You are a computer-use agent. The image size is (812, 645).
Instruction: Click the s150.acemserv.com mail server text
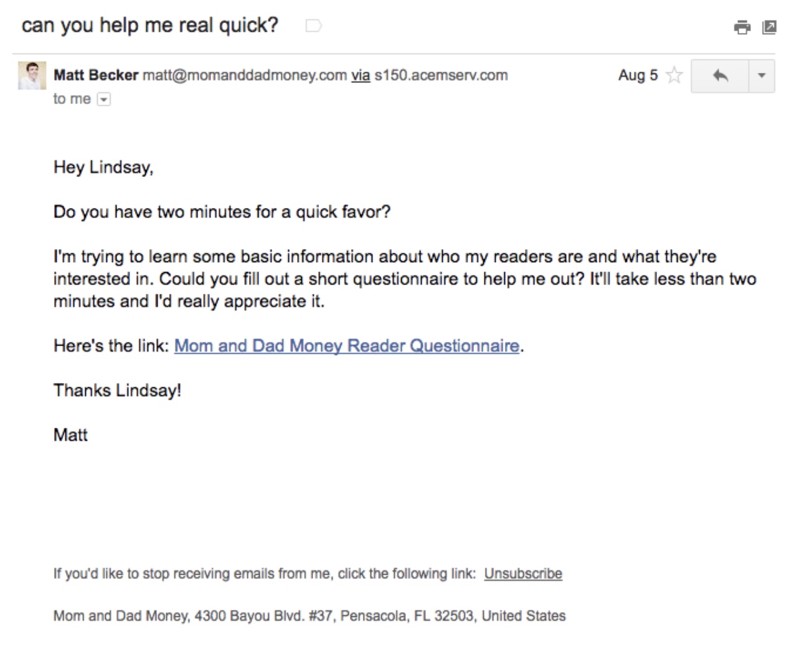(441, 75)
